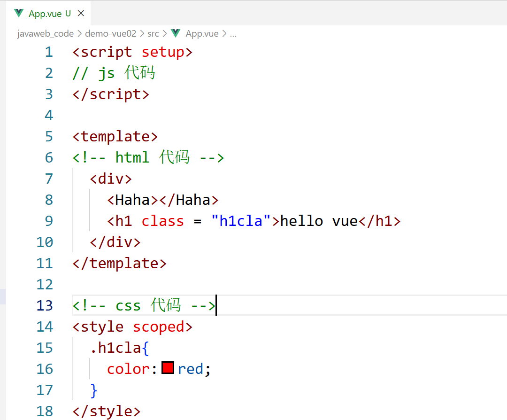Screen dimensions: 507x420
Task: Click the red color swatch before red
Action: point(168,368)
